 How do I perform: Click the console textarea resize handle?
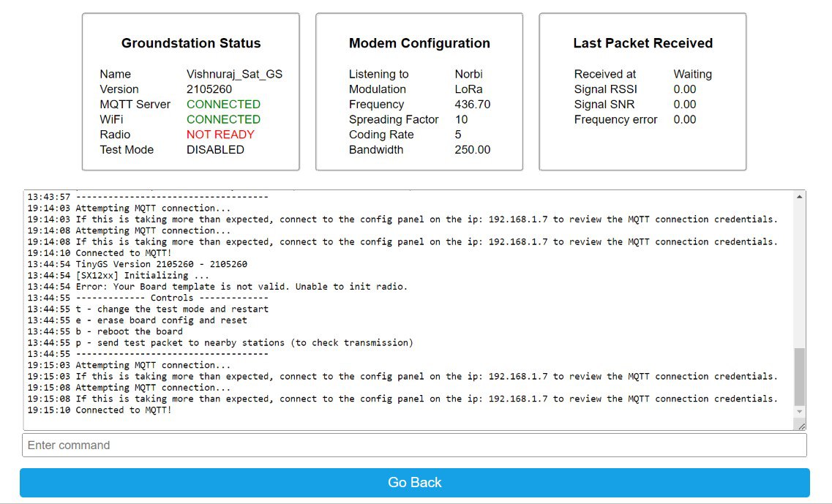tap(801, 426)
